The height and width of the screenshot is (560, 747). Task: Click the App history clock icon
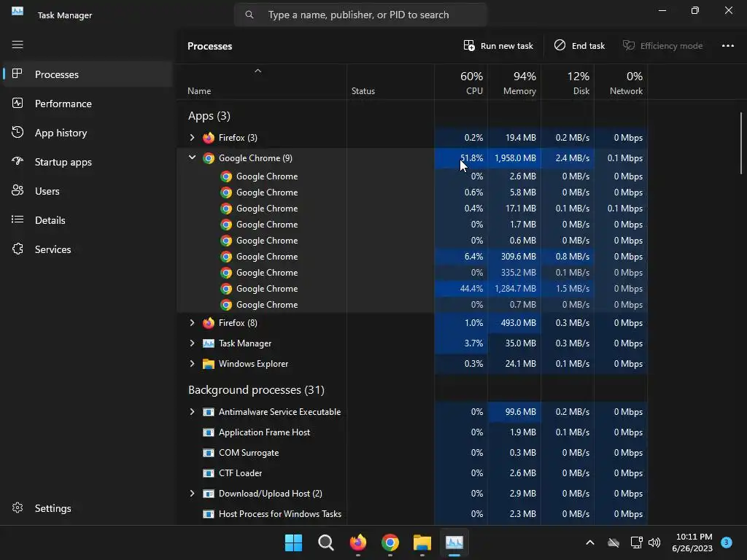click(18, 133)
